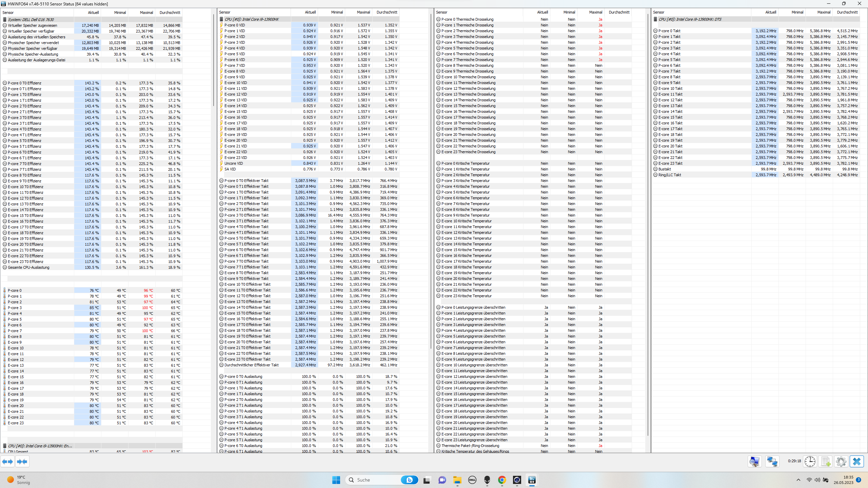Open the remote network computers icon

[x=772, y=462]
